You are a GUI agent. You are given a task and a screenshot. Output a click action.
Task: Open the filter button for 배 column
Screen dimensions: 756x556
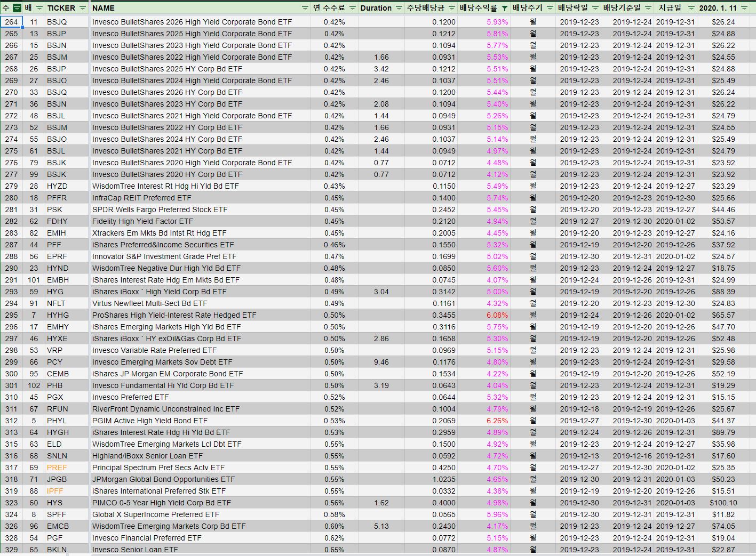pyautogui.click(x=39, y=8)
